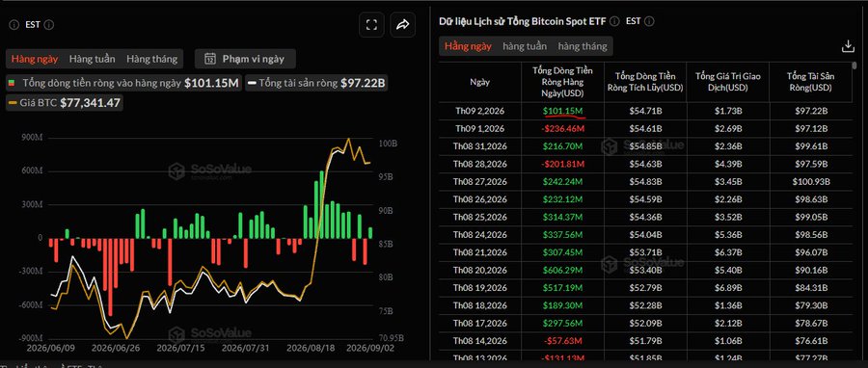Click the $101.15M inflow table cell
The width and height of the screenshot is (868, 368).
tap(562, 111)
